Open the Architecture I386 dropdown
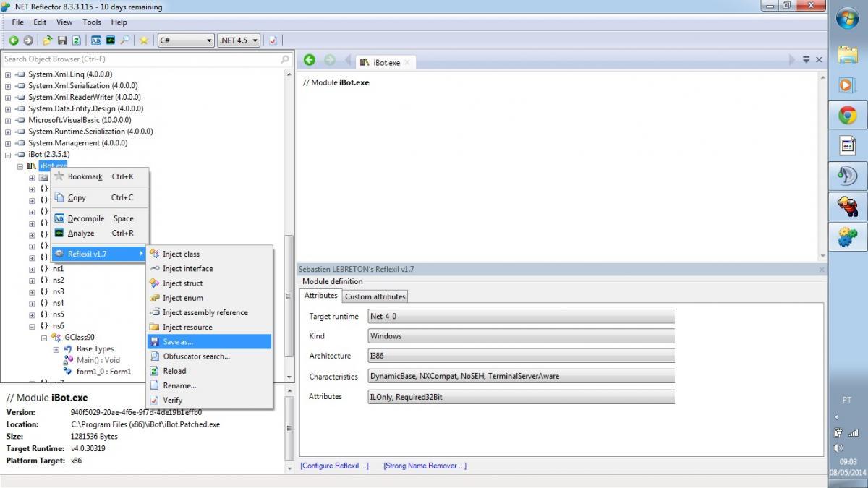Image resolution: width=868 pixels, height=488 pixels. pos(521,356)
